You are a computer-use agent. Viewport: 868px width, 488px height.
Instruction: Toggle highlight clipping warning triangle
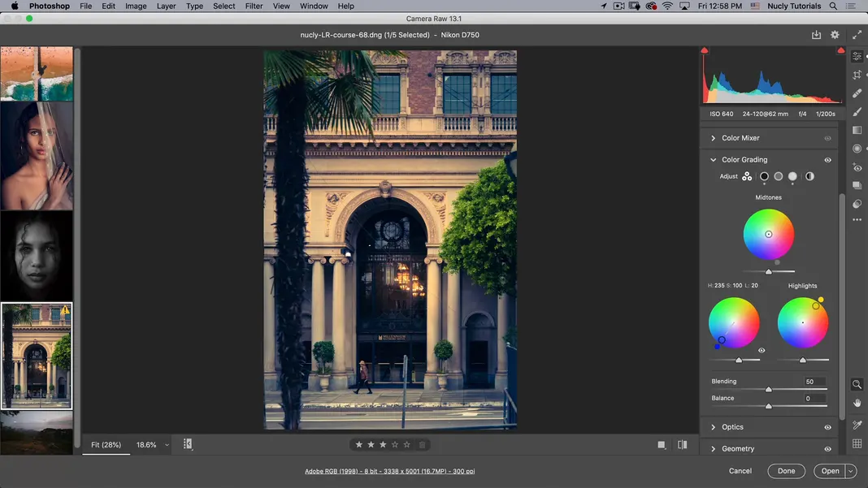coord(841,50)
